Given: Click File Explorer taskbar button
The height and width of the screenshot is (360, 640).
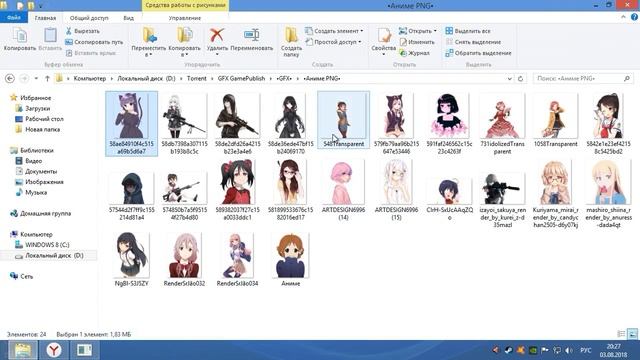Looking at the screenshot, I should pyautogui.click(x=23, y=350).
